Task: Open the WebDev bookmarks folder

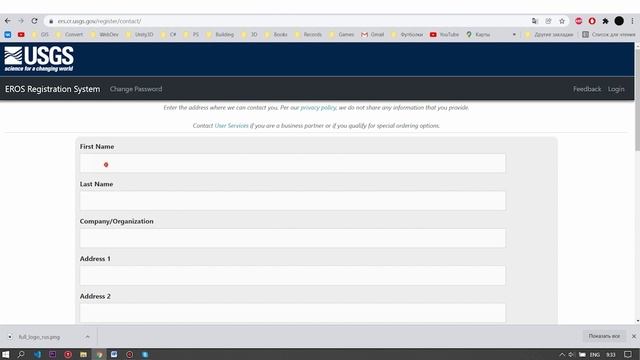Action: (x=104, y=35)
